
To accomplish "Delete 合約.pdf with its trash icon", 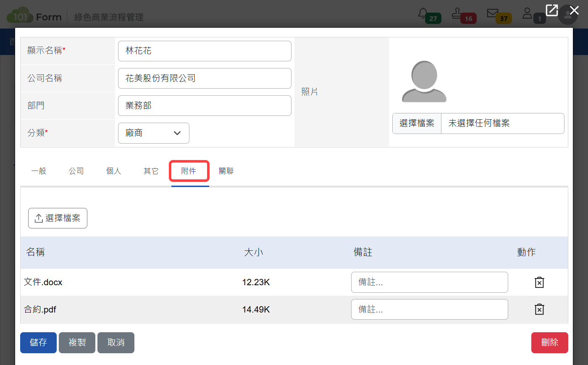I will coord(539,310).
